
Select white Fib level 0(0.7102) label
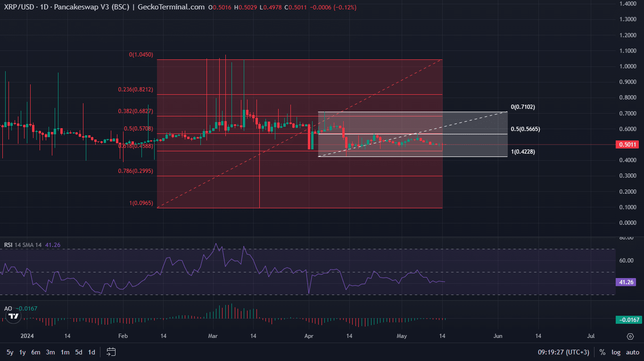[523, 107]
